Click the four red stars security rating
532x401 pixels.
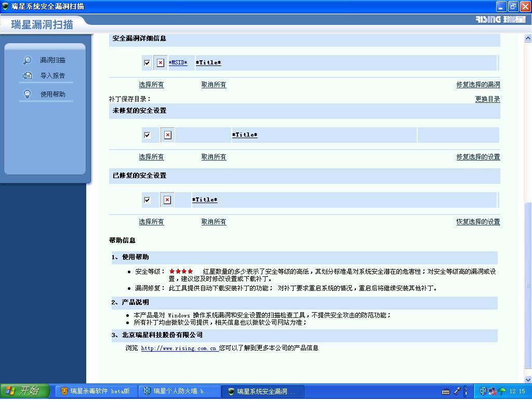(181, 272)
